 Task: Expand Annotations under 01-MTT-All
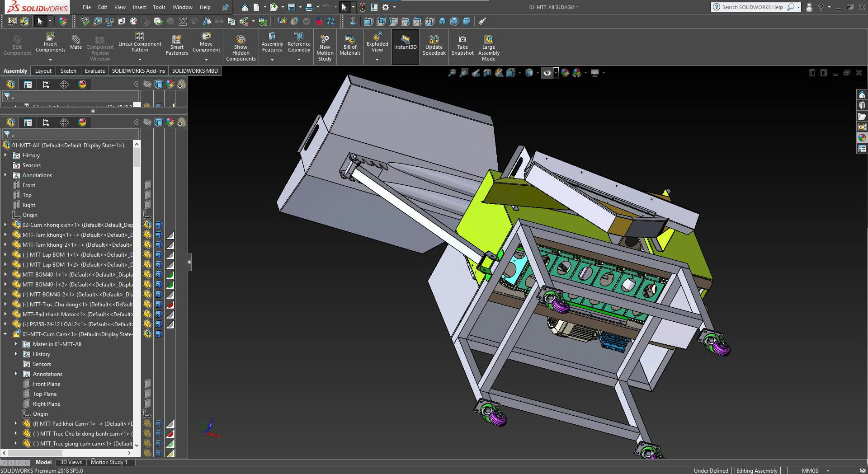5,175
